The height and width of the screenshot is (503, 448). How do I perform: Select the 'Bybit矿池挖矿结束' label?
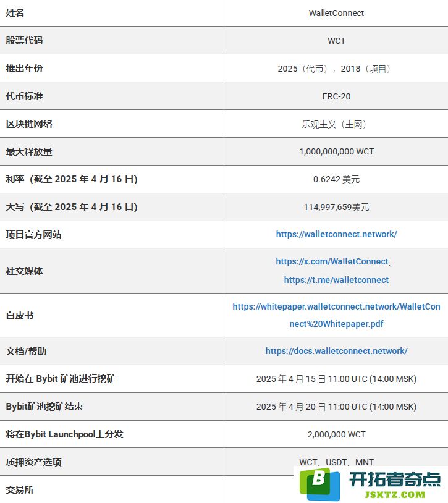pyautogui.click(x=44, y=407)
